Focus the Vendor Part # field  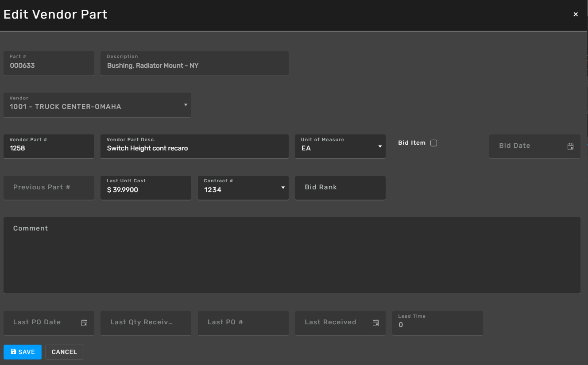pos(49,146)
